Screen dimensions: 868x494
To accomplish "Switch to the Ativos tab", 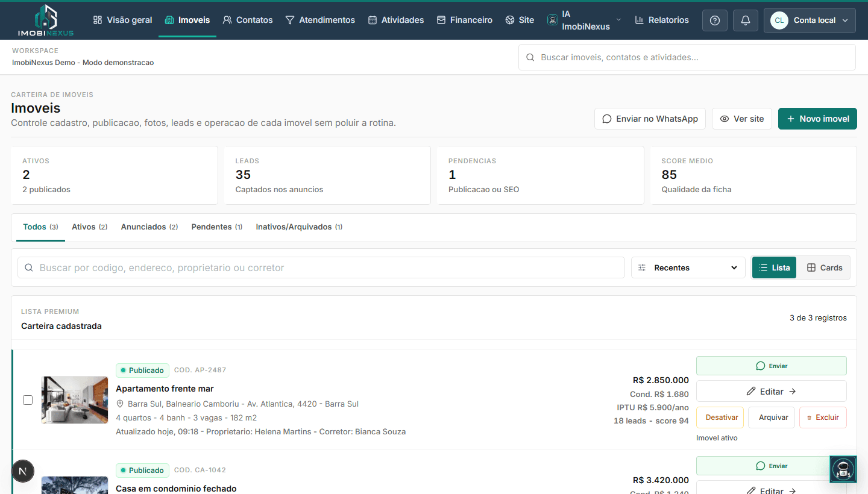I will tap(89, 227).
